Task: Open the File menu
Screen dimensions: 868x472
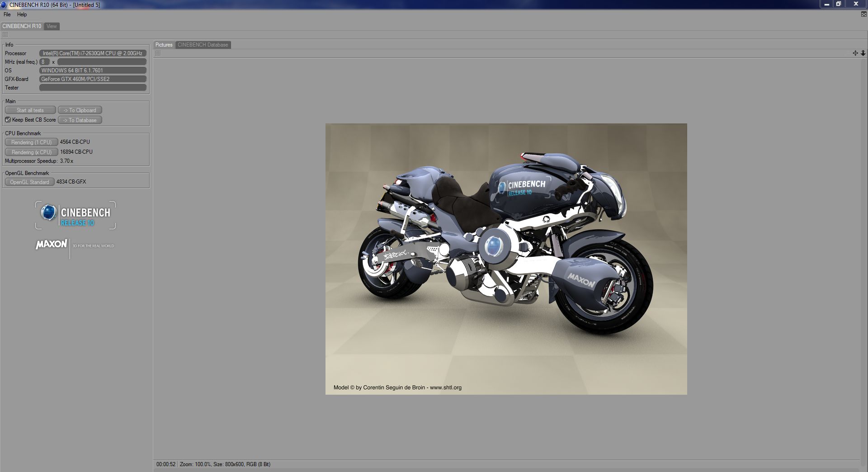Action: pyautogui.click(x=7, y=14)
